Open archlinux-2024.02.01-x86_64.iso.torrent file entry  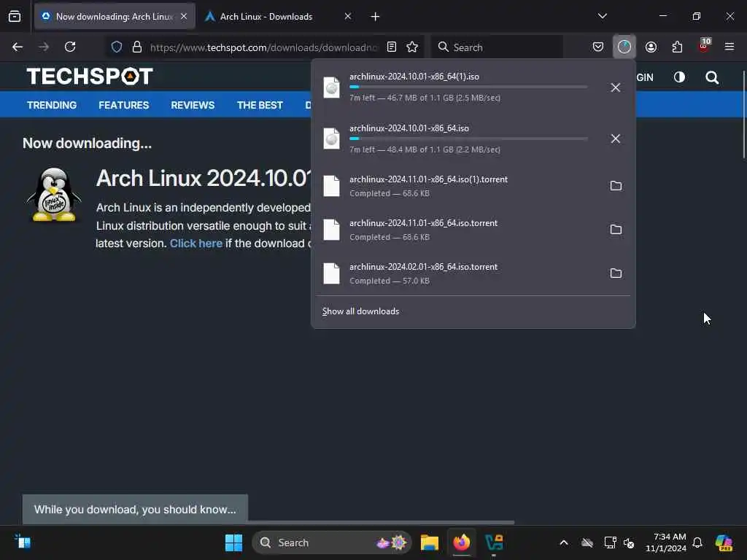457,273
